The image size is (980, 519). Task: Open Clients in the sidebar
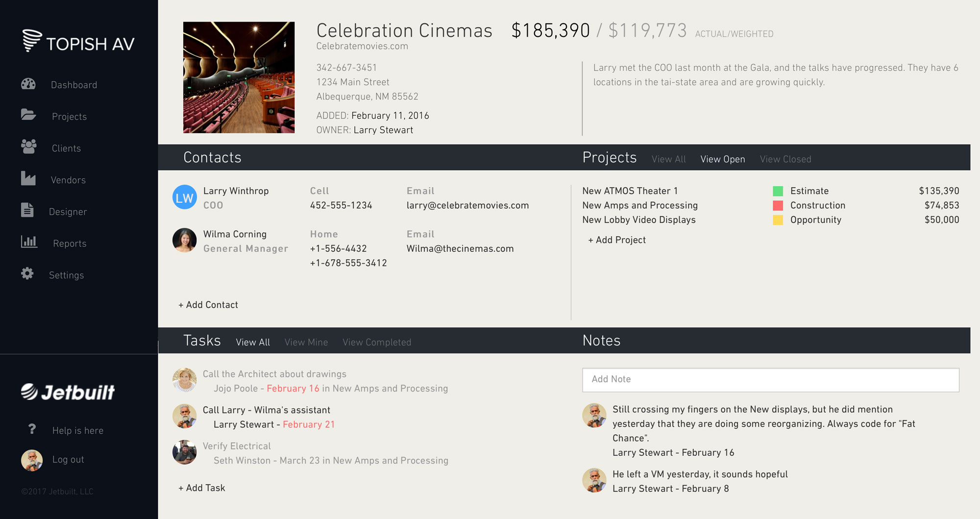click(x=66, y=148)
